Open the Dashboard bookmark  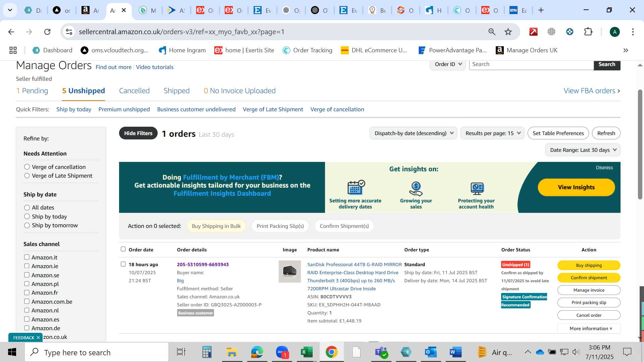52,50
